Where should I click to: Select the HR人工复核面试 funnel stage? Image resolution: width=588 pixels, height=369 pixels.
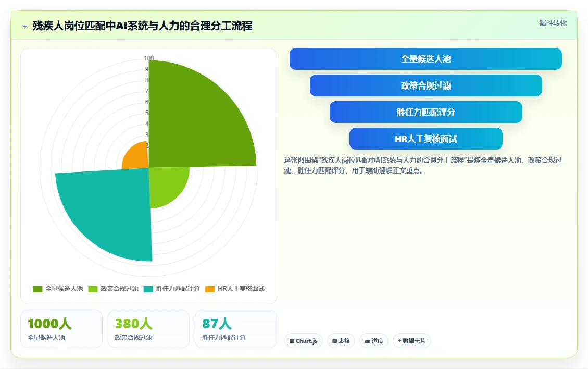click(x=426, y=139)
